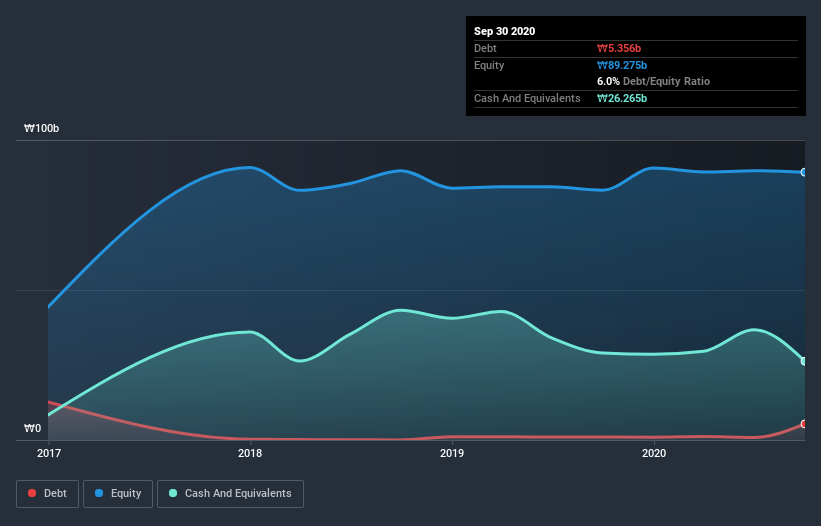Image resolution: width=821 pixels, height=526 pixels.
Task: Click the 2017 x-axis label
Action: 49,453
